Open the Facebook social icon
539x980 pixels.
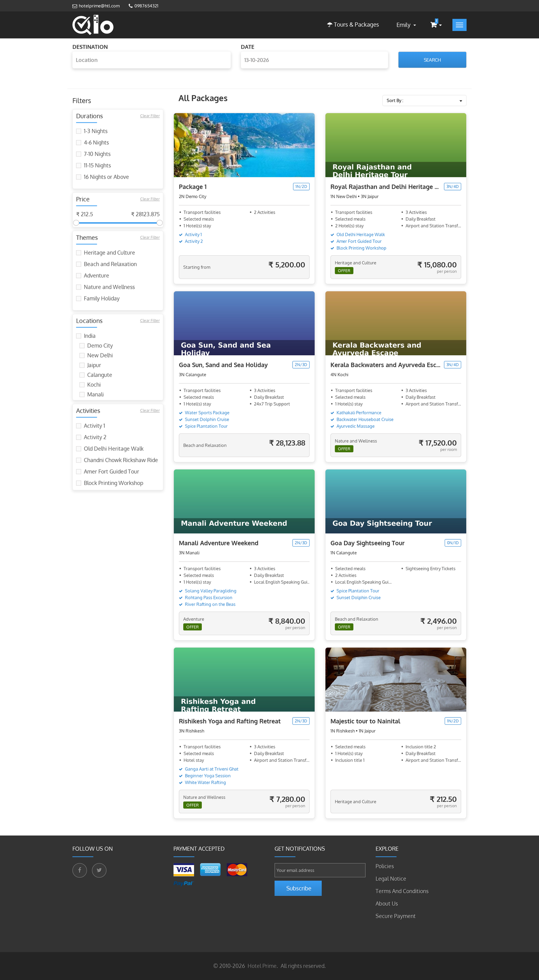pos(80,870)
